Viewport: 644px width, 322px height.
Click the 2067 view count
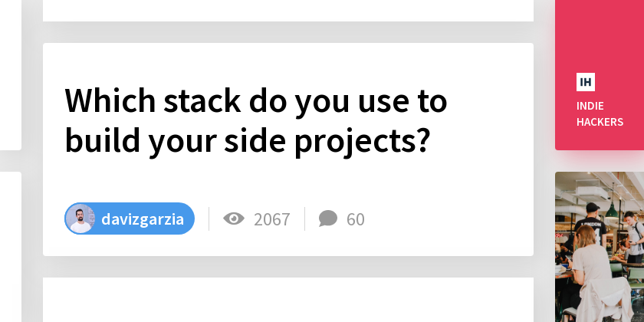coord(271,219)
